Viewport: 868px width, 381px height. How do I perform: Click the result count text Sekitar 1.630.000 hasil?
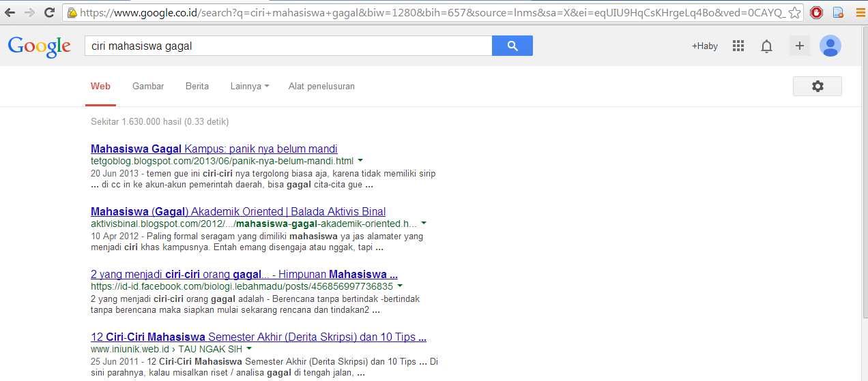point(160,121)
